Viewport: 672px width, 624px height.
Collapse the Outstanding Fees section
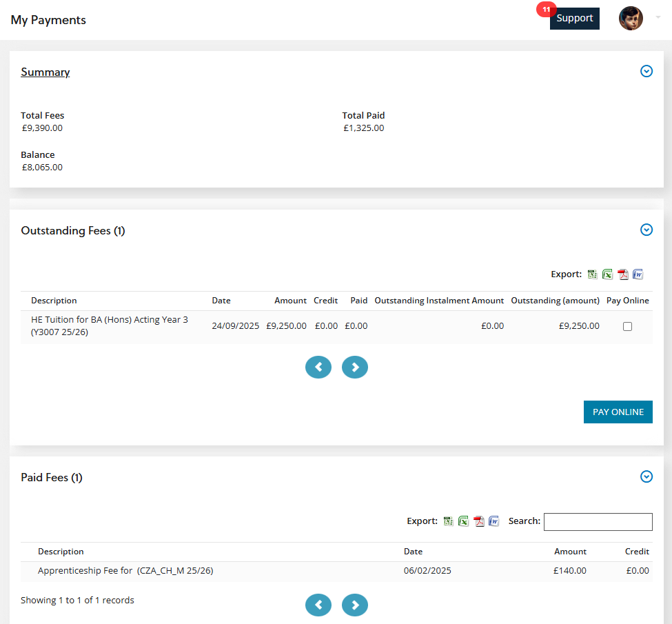click(x=646, y=230)
